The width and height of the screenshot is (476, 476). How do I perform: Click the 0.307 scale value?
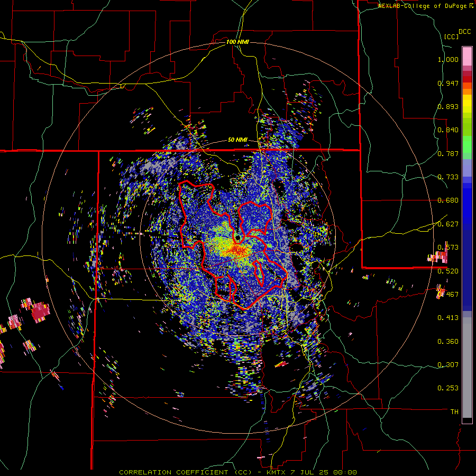point(448,365)
